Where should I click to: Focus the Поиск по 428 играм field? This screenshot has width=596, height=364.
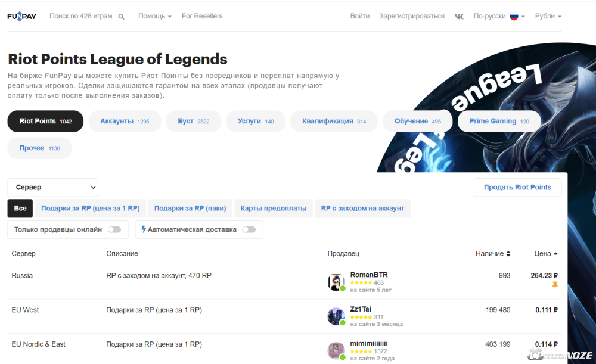pos(81,16)
